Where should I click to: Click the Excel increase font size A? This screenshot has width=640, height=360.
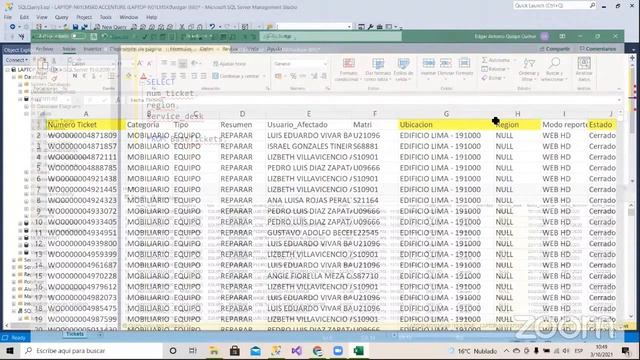click(x=139, y=63)
